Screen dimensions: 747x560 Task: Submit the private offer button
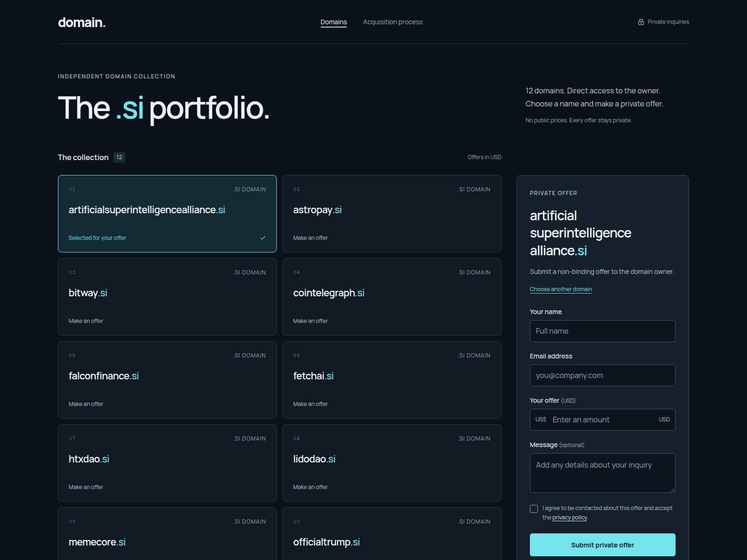click(x=602, y=545)
